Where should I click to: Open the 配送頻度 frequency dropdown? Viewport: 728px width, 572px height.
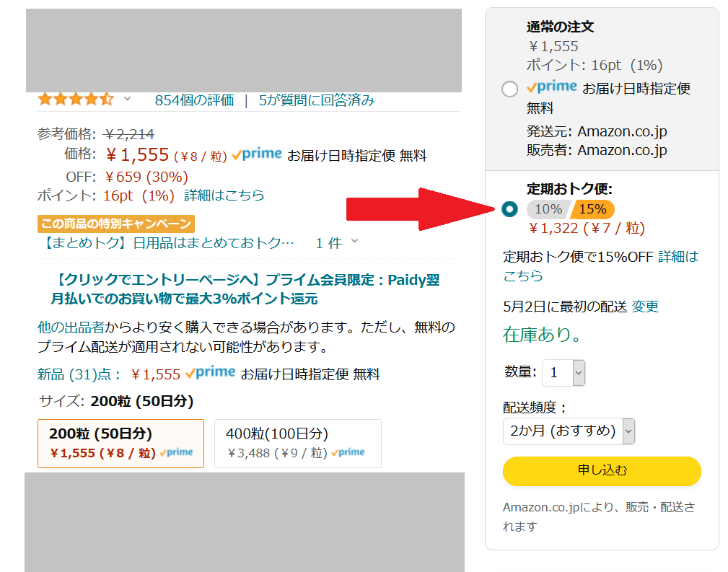(569, 431)
